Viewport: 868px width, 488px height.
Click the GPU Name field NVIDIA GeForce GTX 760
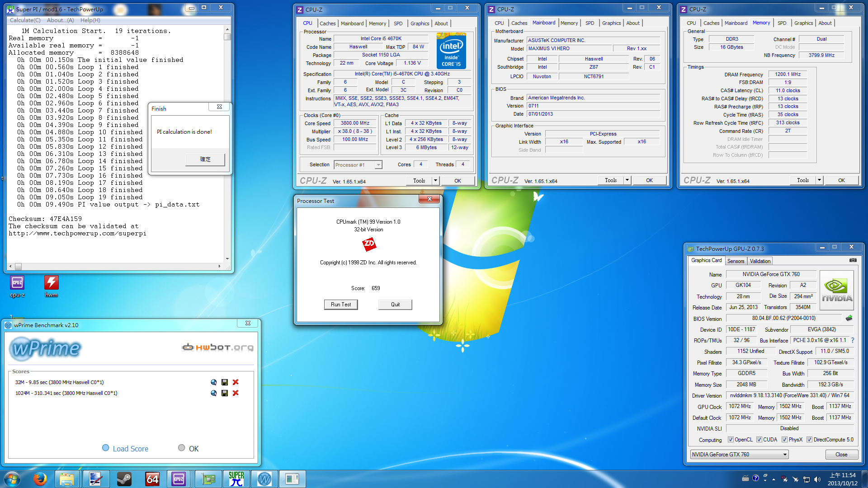(771, 274)
